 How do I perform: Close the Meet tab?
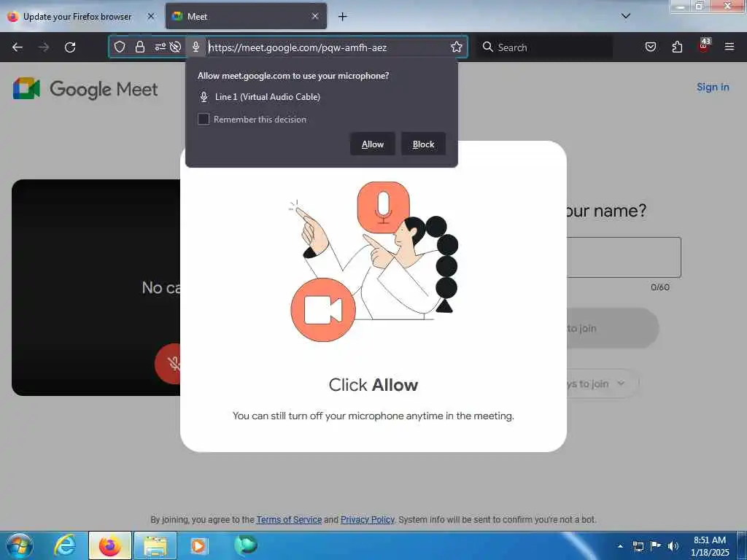pyautogui.click(x=315, y=16)
